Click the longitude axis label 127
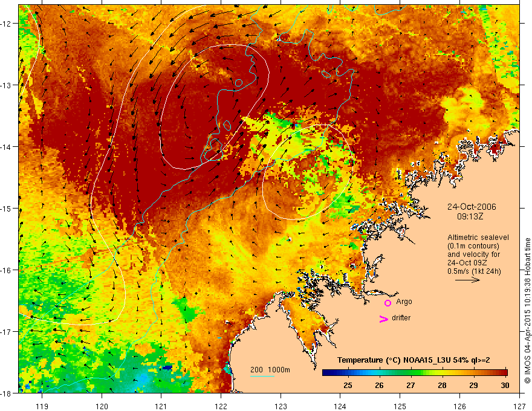This screenshot has height=411, width=532. click(519, 406)
